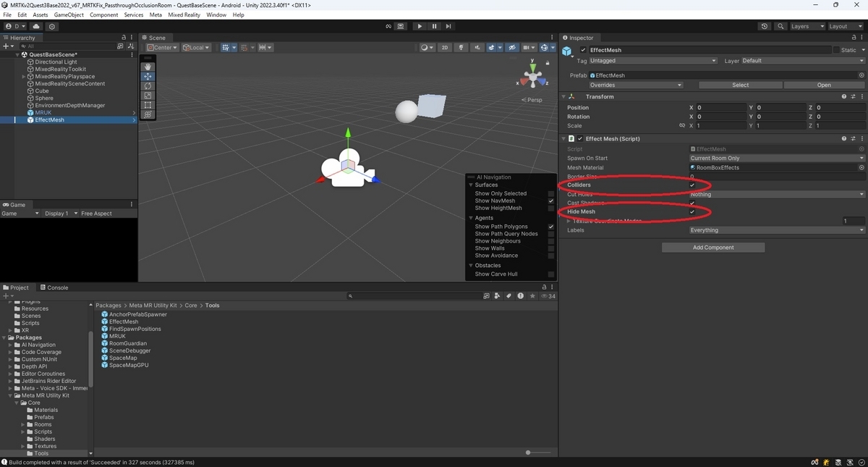Open the Component menu
This screenshot has width=868, height=467.
pos(104,14)
